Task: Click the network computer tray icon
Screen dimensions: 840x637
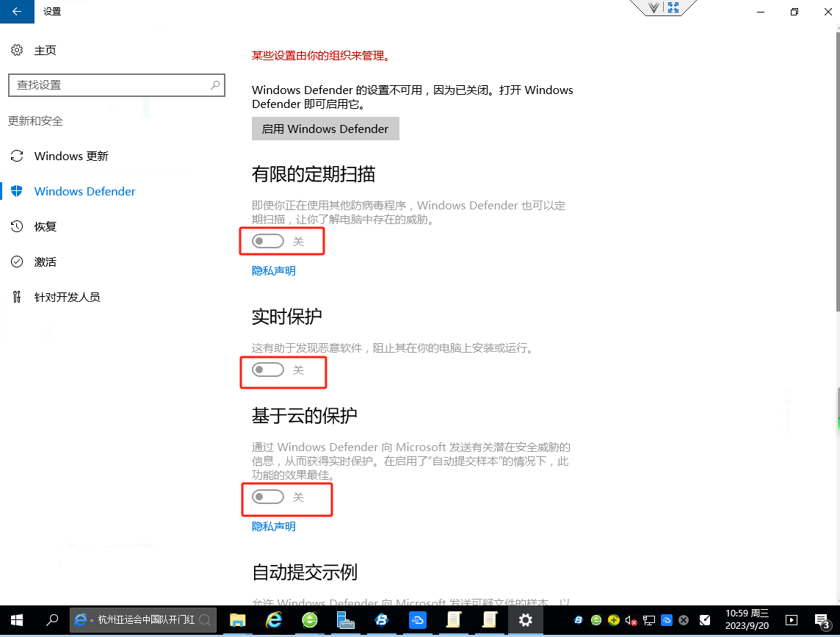Action: click(649, 621)
